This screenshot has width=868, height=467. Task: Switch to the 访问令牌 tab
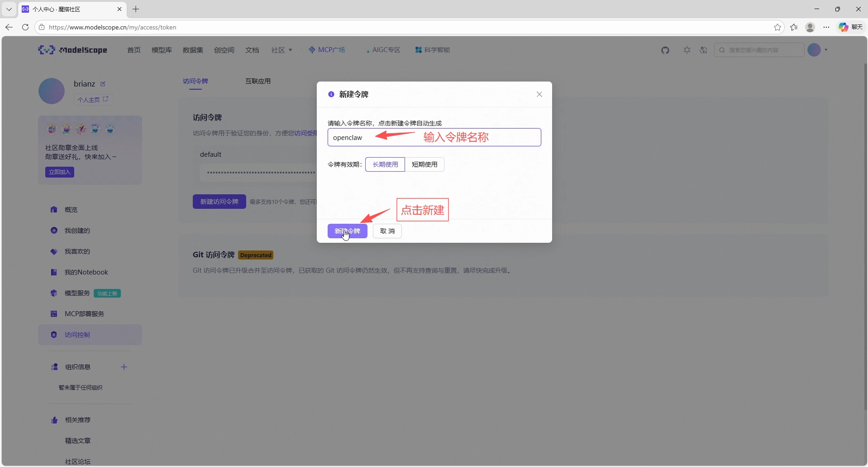[x=196, y=81]
